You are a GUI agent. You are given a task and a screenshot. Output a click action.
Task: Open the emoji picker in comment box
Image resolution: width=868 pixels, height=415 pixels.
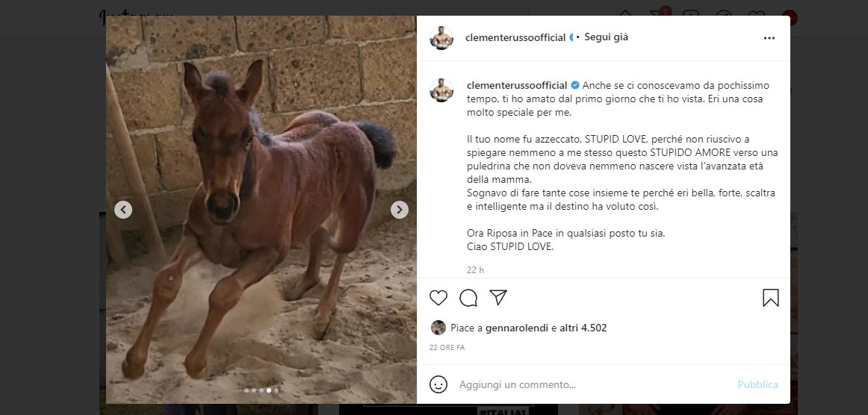[x=438, y=384]
